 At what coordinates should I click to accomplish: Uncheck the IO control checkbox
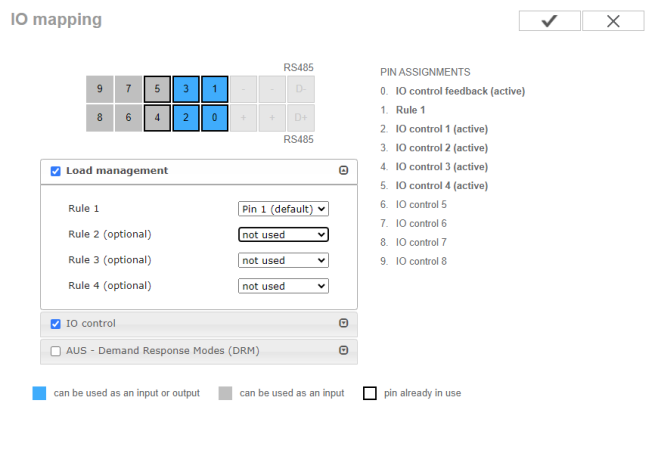[56, 324]
